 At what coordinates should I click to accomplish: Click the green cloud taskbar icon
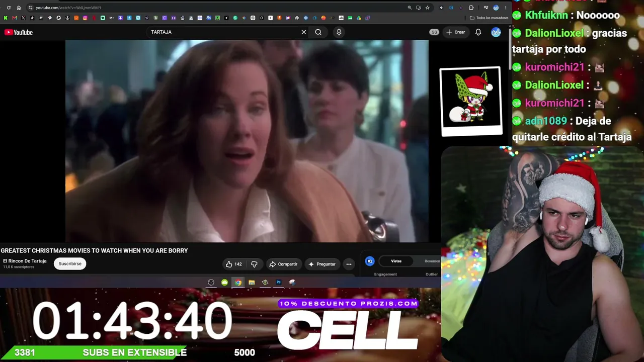tap(224, 283)
